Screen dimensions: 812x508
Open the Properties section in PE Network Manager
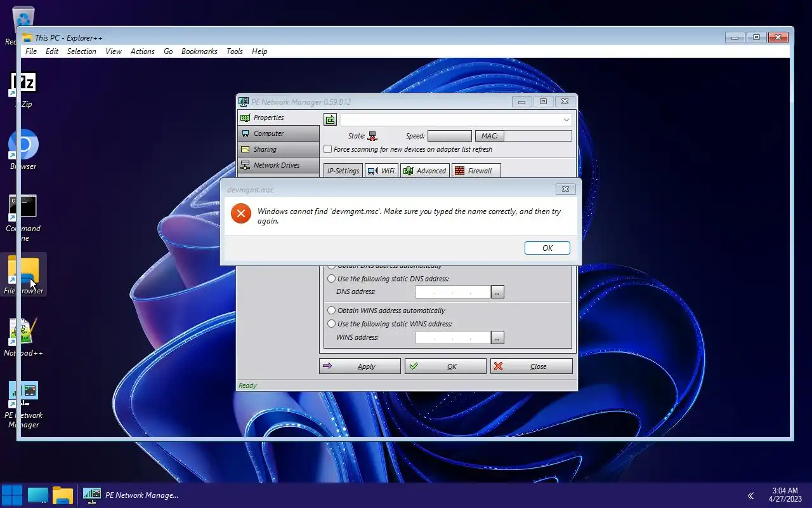point(278,117)
